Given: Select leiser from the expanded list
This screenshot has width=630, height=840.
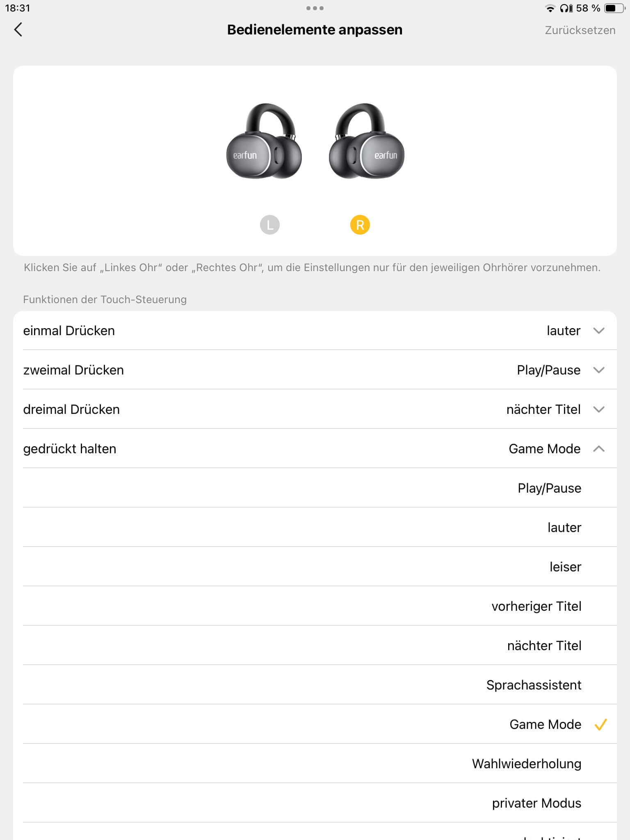Looking at the screenshot, I should [x=565, y=567].
